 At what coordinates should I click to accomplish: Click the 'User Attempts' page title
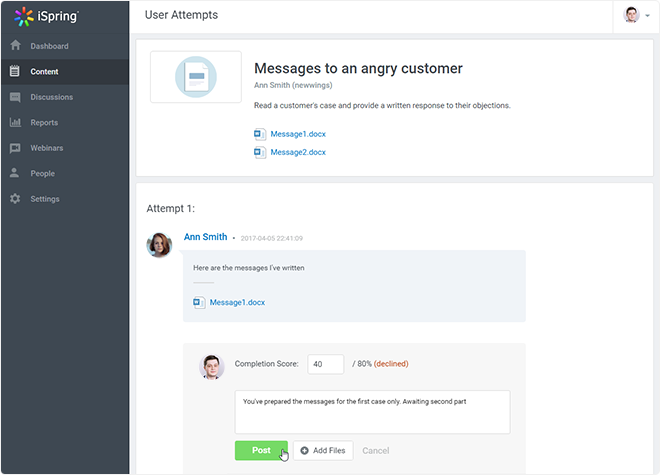(x=181, y=15)
